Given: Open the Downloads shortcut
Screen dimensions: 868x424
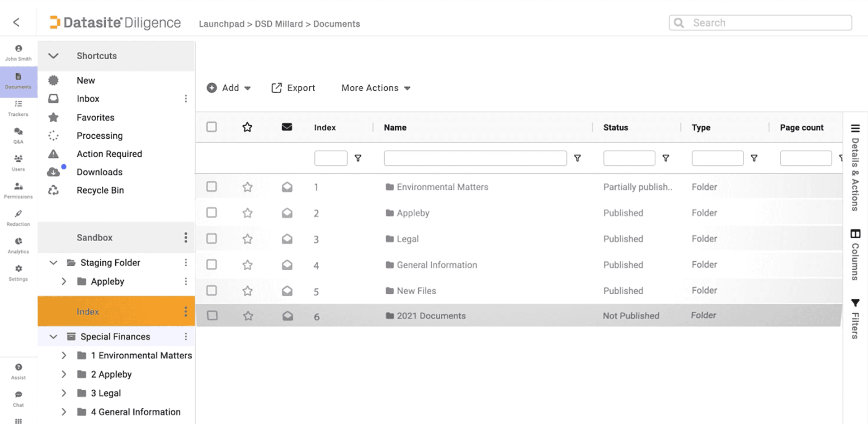Looking at the screenshot, I should tap(99, 172).
